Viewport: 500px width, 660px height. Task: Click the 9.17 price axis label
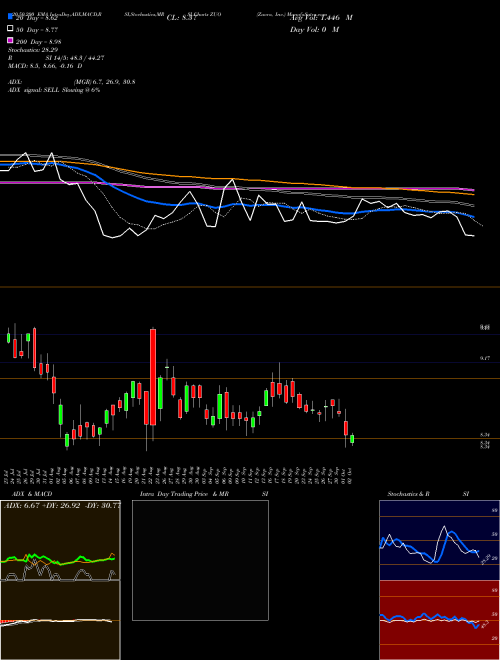485,358
